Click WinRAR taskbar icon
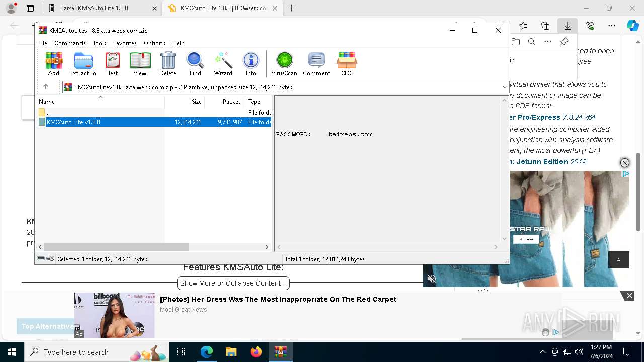 pyautogui.click(x=281, y=352)
